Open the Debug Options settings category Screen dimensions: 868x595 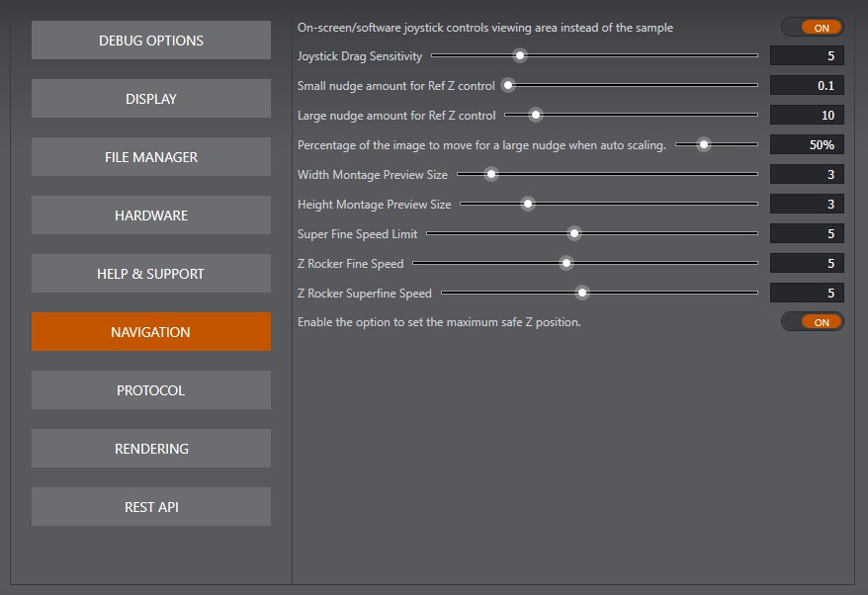pyautogui.click(x=150, y=41)
